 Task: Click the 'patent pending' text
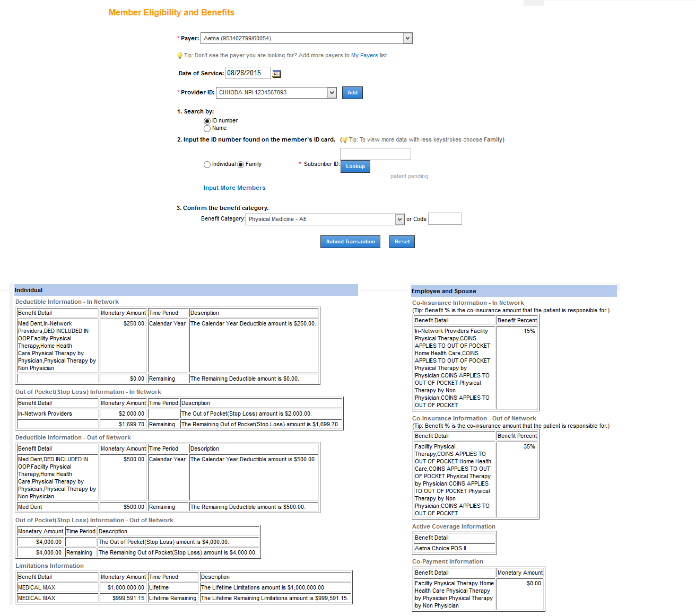(x=409, y=176)
